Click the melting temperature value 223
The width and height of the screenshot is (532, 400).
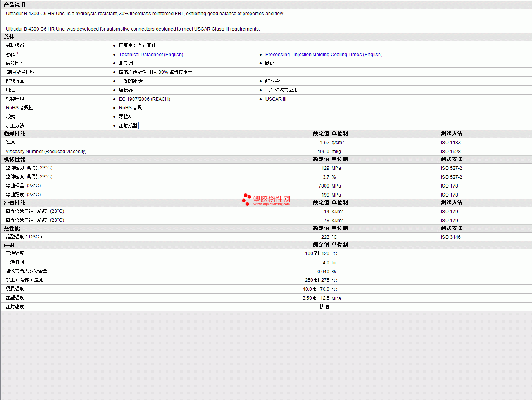(x=325, y=237)
